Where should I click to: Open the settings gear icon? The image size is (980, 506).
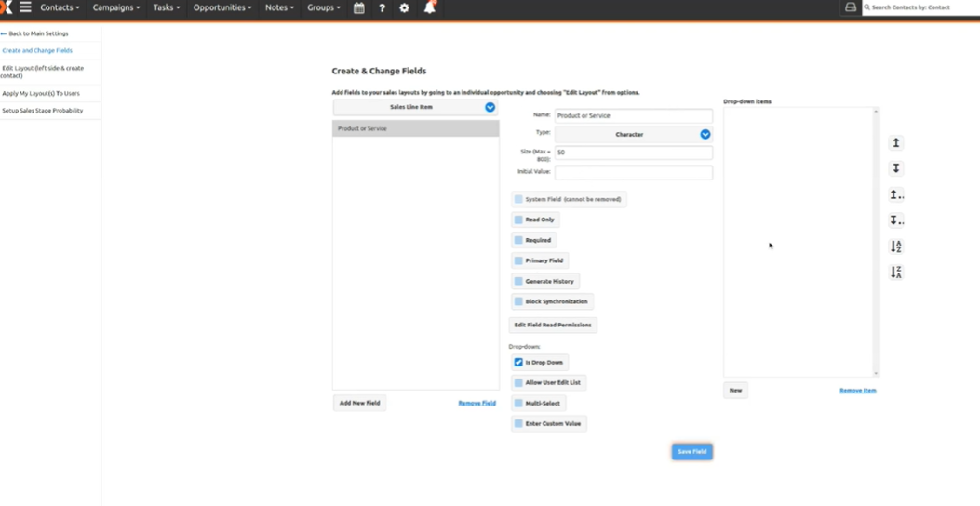404,7
